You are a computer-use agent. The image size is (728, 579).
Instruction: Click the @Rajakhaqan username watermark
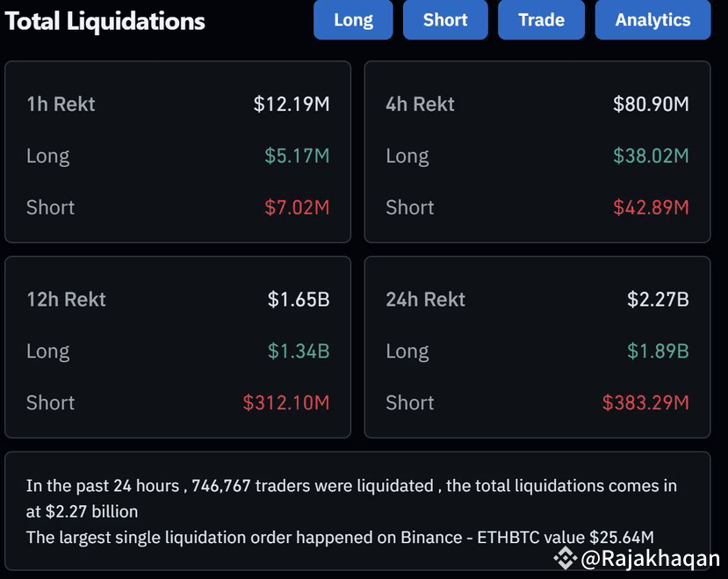[x=650, y=558]
